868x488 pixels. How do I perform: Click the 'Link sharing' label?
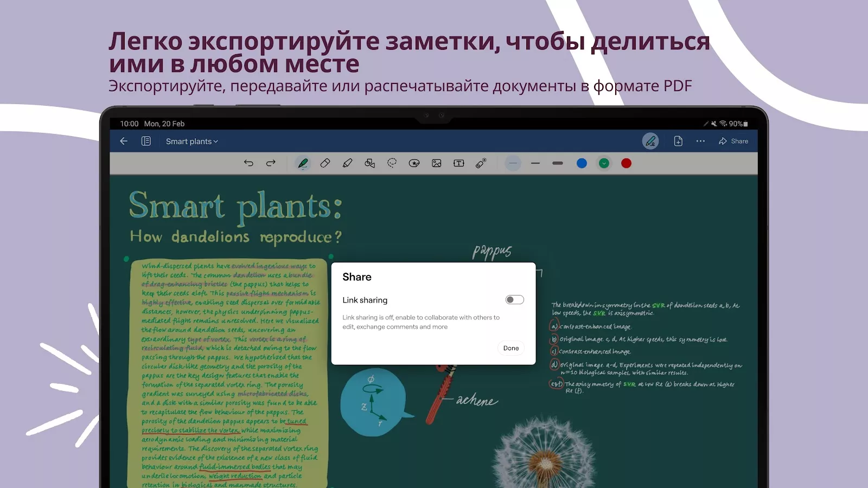(365, 300)
